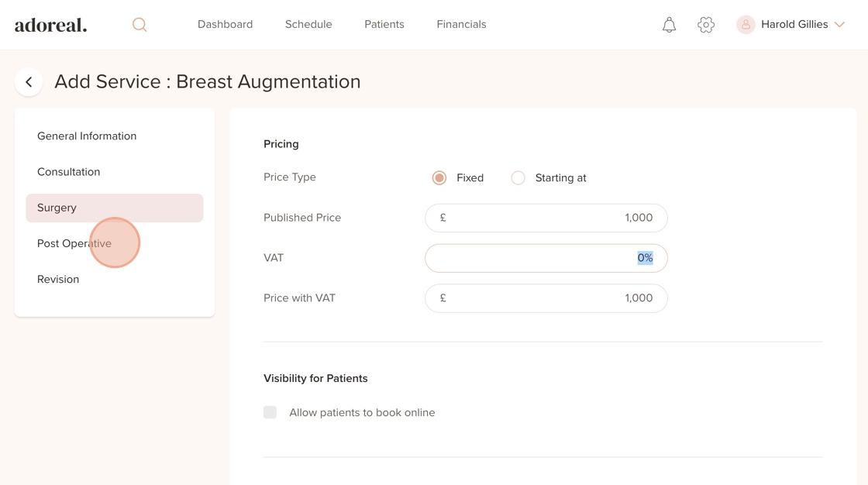
Task: Enable Allow patients to book online
Action: click(x=270, y=412)
